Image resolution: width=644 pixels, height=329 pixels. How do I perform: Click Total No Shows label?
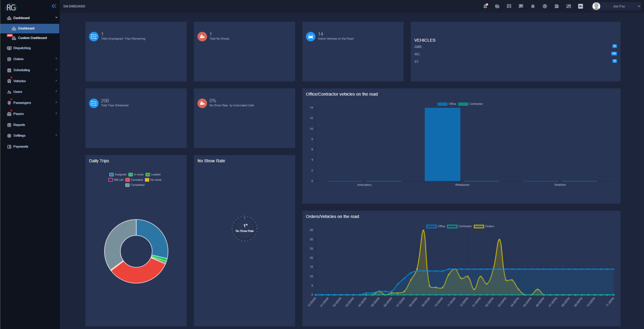(x=219, y=39)
